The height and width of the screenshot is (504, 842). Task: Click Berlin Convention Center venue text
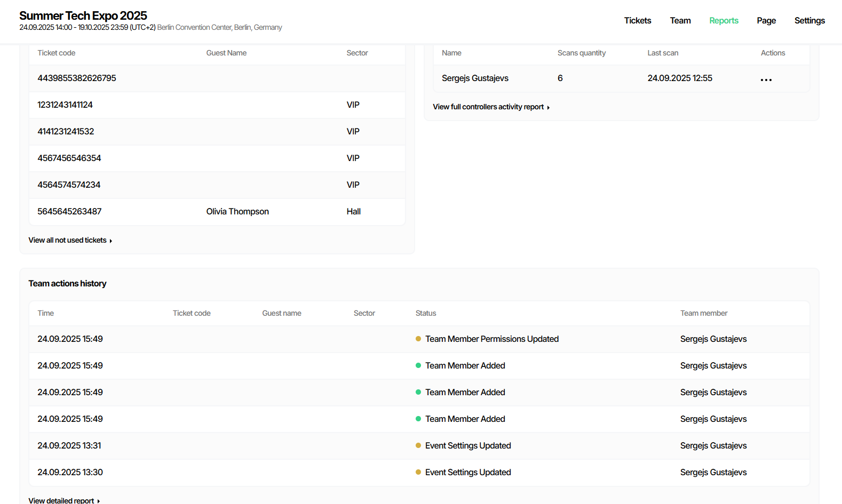coord(219,27)
